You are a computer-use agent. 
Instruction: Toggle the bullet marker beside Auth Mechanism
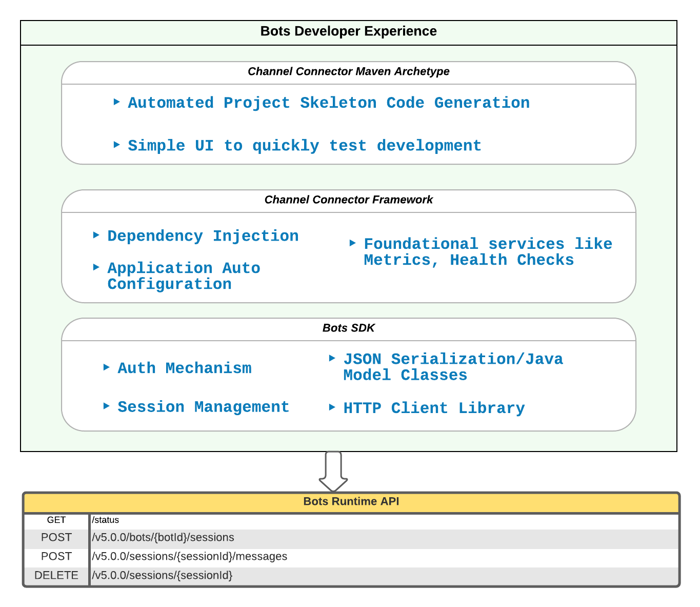point(106,367)
